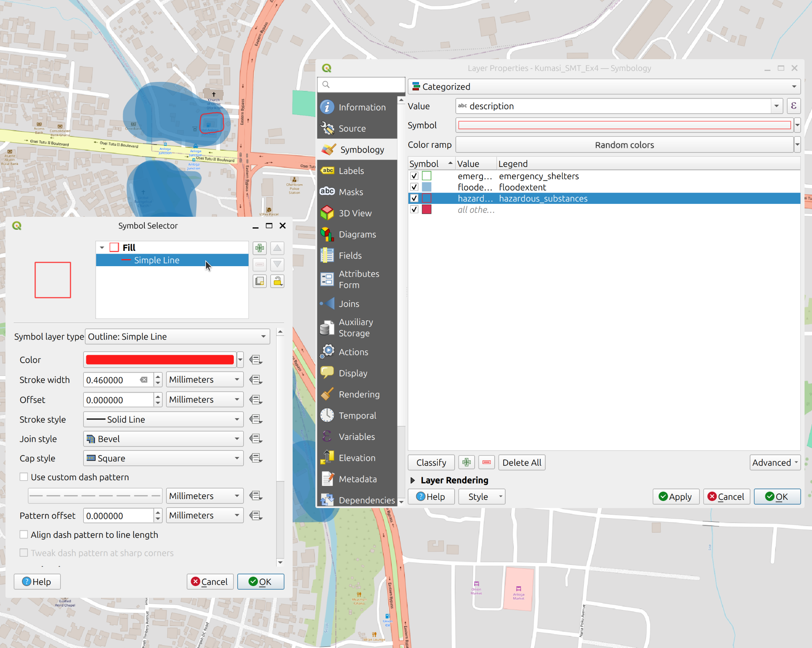Open the Fields tab in sidebar
Viewport: 812px width, 648px height.
coord(350,256)
